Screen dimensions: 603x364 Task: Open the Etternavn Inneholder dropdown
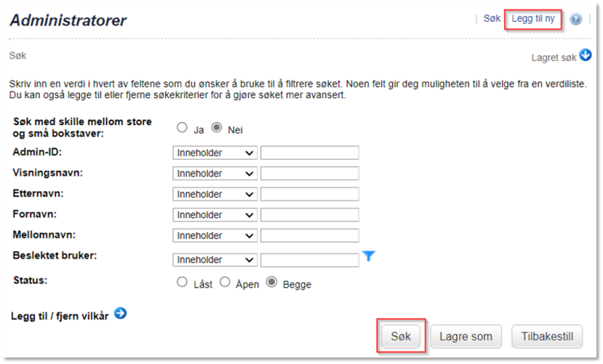click(215, 194)
